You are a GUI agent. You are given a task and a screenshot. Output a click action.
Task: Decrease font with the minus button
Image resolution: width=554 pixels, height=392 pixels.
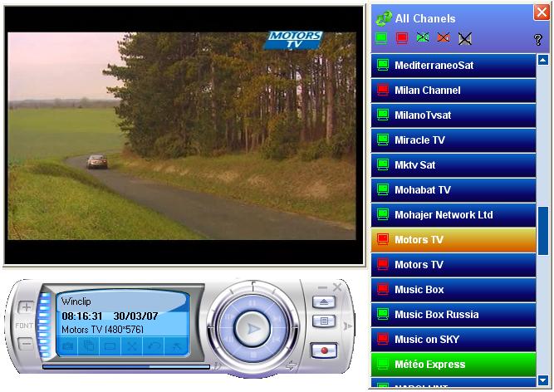(26, 343)
